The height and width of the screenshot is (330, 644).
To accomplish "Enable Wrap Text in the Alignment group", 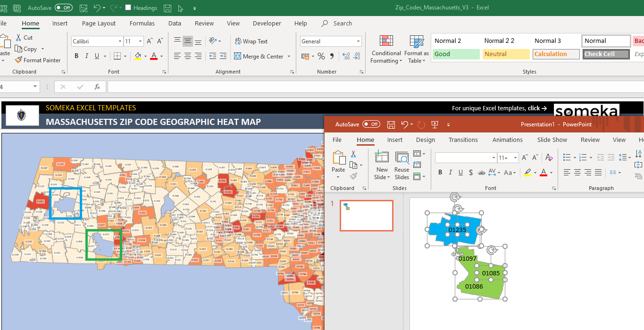I will (251, 41).
